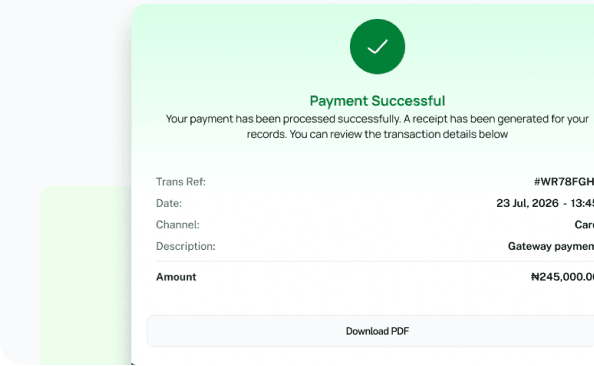Image resolution: width=594 pixels, height=366 pixels.
Task: Select the 23 Jul, 2026 date value
Action: (527, 203)
